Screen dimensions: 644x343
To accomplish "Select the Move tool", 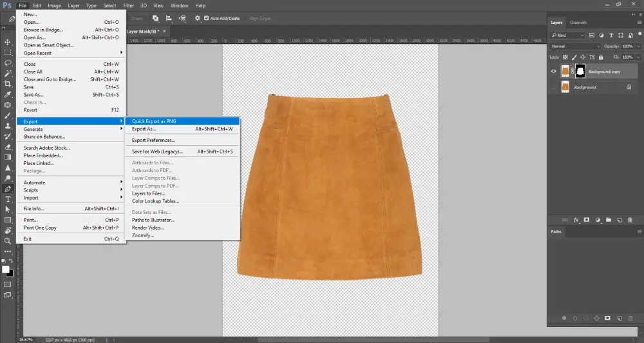I will 7,42.
